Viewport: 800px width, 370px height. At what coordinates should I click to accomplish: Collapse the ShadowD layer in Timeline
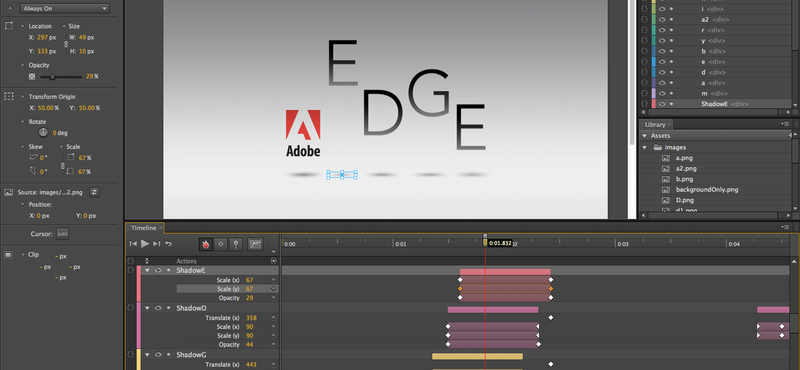(x=147, y=308)
